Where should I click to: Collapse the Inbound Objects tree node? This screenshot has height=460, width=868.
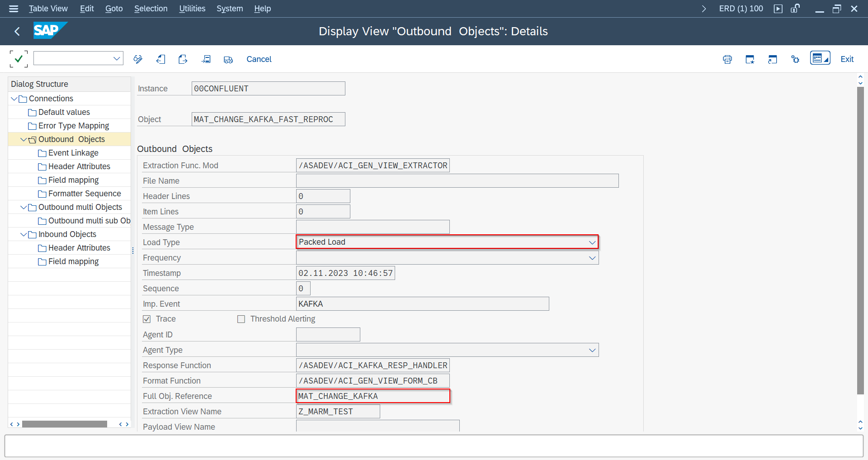coord(24,234)
